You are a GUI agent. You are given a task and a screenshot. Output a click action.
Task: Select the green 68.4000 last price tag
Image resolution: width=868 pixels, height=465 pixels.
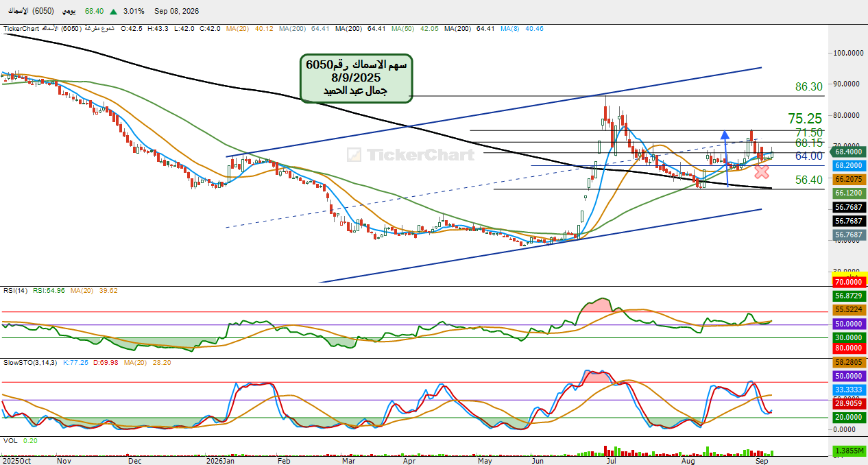(848, 152)
